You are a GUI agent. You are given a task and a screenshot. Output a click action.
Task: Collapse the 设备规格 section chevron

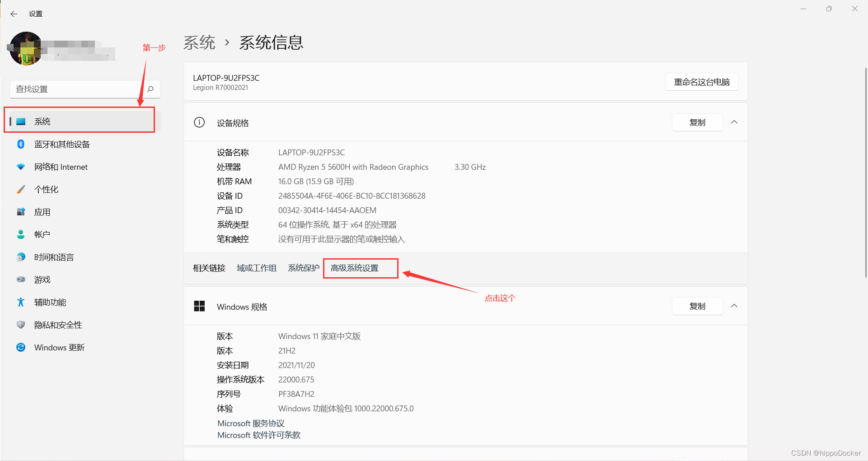734,122
